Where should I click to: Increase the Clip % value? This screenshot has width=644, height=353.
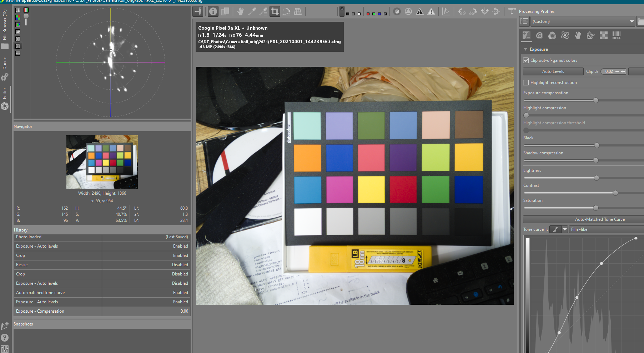pyautogui.click(x=623, y=71)
